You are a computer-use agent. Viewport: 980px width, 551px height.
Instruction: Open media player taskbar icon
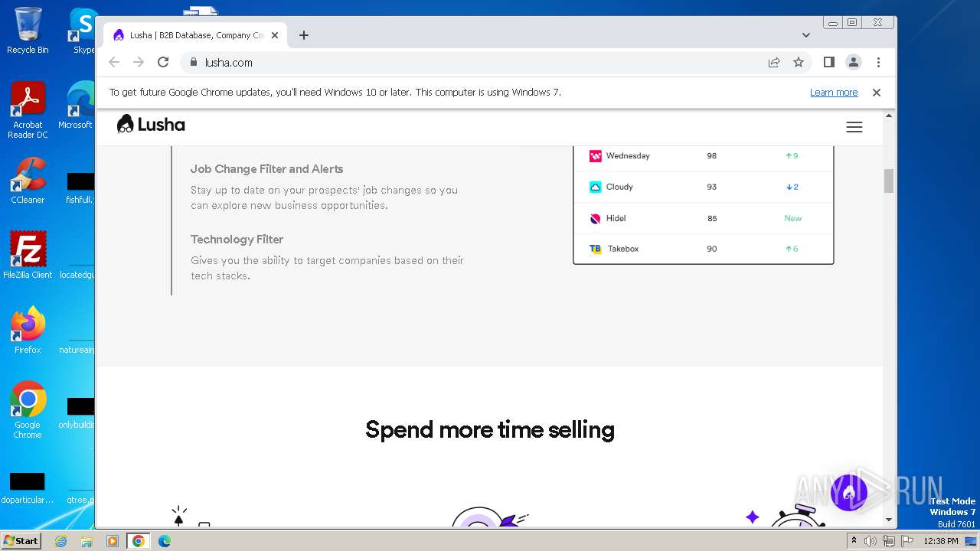click(113, 541)
